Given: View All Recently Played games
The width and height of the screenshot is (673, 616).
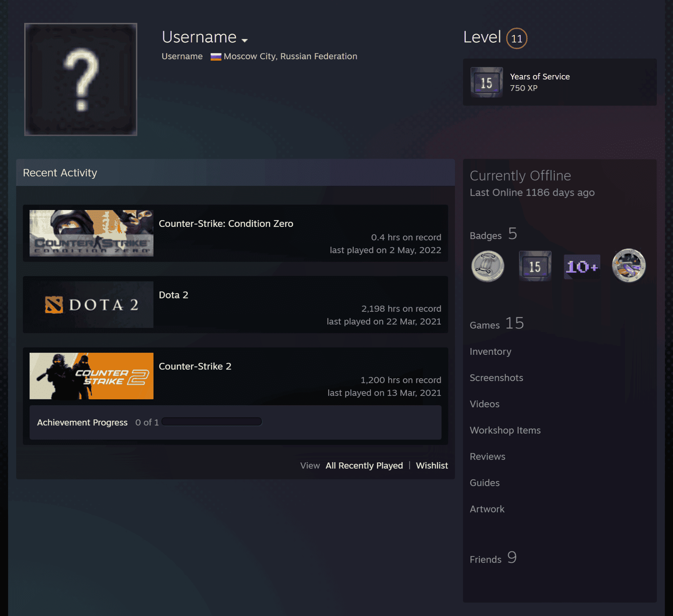Looking at the screenshot, I should coord(364,466).
